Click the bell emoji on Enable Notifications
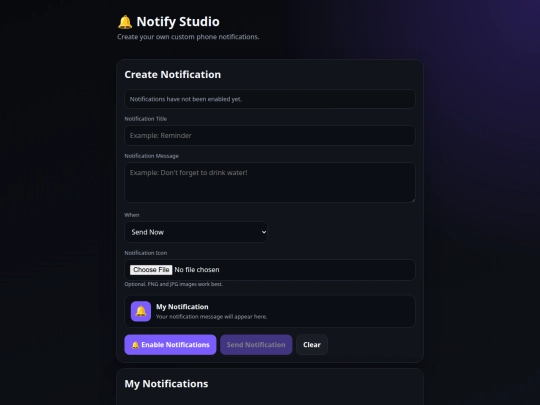The width and height of the screenshot is (540, 405). [x=135, y=345]
